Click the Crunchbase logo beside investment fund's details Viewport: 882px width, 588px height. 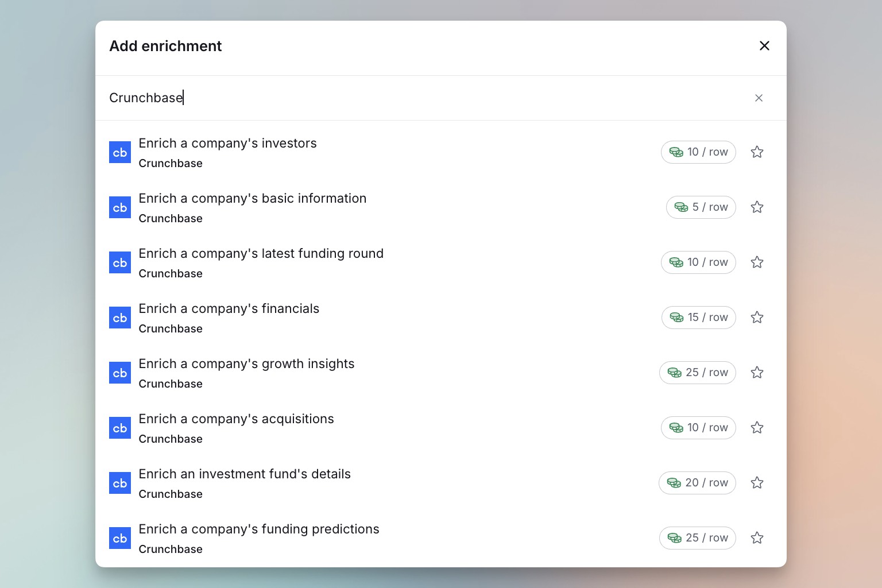tap(120, 483)
